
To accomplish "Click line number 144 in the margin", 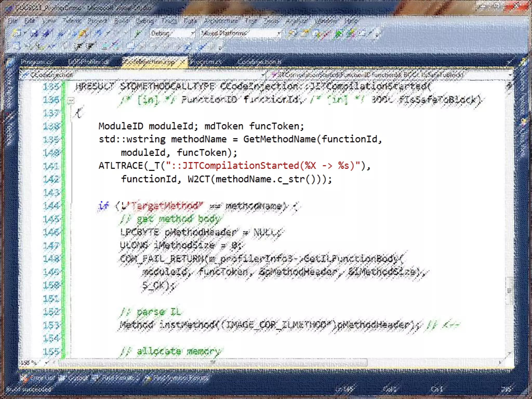I will coord(51,206).
